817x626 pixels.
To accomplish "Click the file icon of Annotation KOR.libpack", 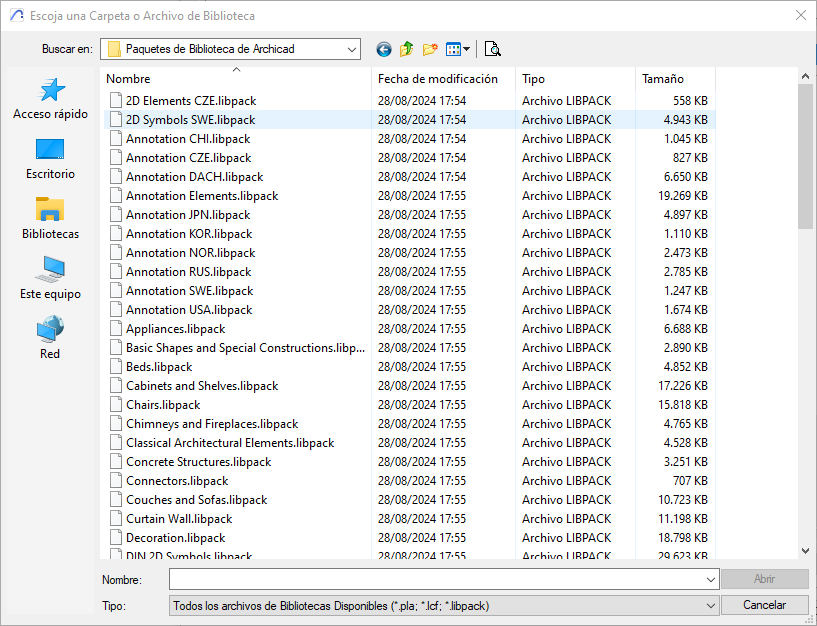I will 116,234.
